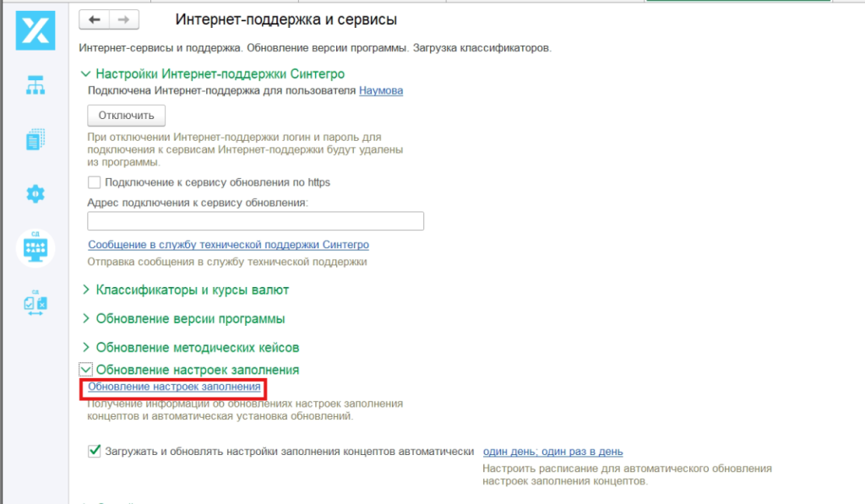Viewport: 865px width, 504px height.
Task: Select the СД monitor icon in sidebar
Action: point(35,247)
